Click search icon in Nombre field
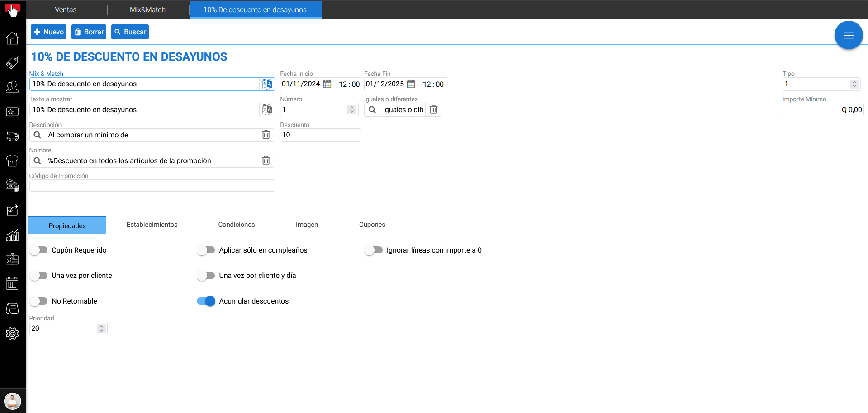This screenshot has width=868, height=413. pyautogui.click(x=38, y=161)
